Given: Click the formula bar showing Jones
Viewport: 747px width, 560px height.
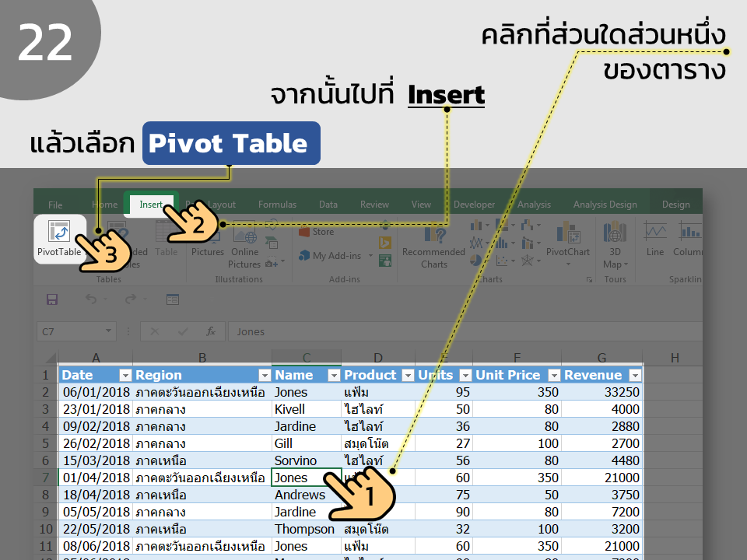Looking at the screenshot, I should (x=465, y=331).
